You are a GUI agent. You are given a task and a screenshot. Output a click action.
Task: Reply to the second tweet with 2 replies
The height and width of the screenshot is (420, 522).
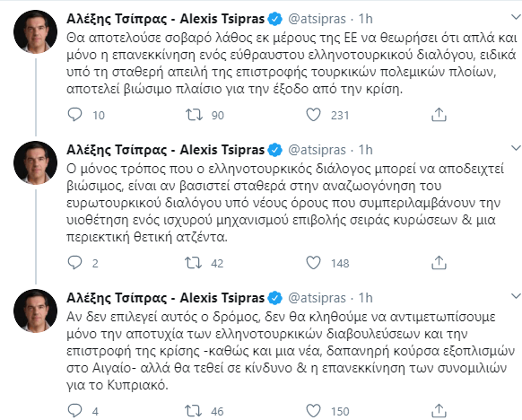tap(74, 263)
